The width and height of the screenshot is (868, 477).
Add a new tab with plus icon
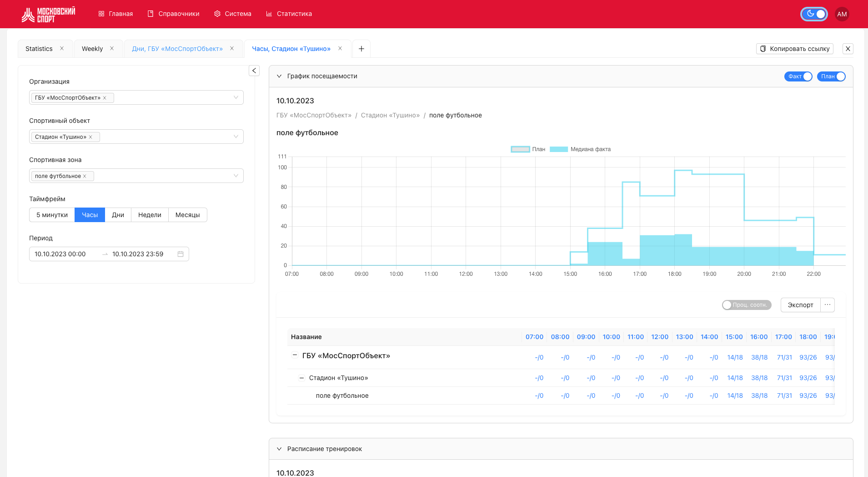click(361, 49)
